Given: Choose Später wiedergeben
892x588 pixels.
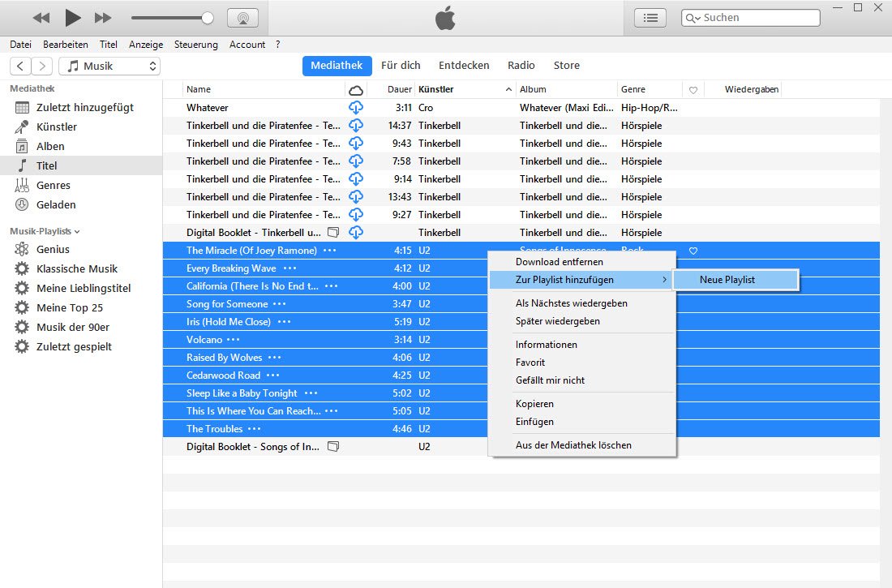Looking at the screenshot, I should point(582,321).
